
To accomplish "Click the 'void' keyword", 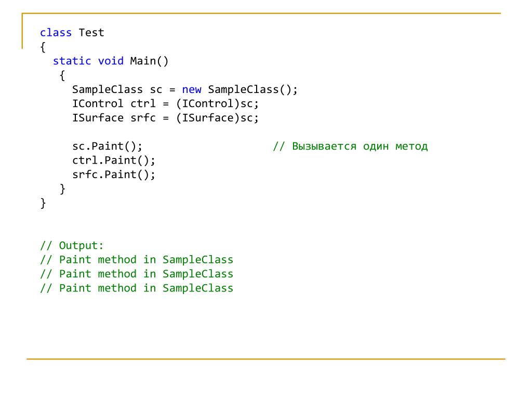I will (111, 61).
